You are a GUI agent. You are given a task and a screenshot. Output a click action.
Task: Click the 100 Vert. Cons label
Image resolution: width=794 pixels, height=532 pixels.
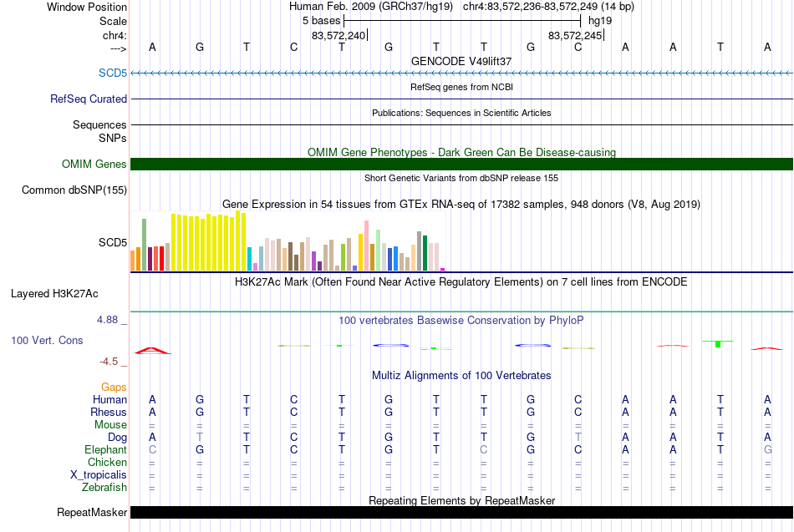[x=47, y=340]
